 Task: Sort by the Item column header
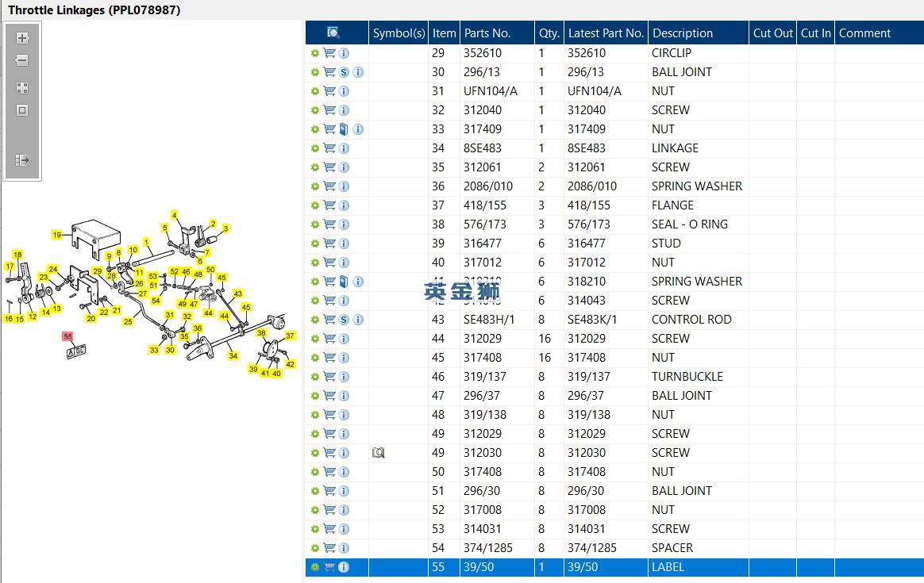(x=444, y=33)
